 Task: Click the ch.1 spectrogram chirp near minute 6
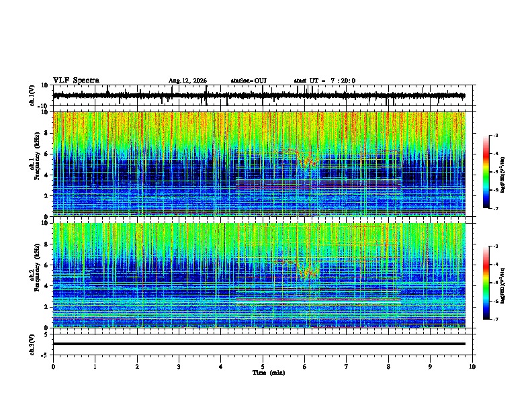click(x=308, y=161)
